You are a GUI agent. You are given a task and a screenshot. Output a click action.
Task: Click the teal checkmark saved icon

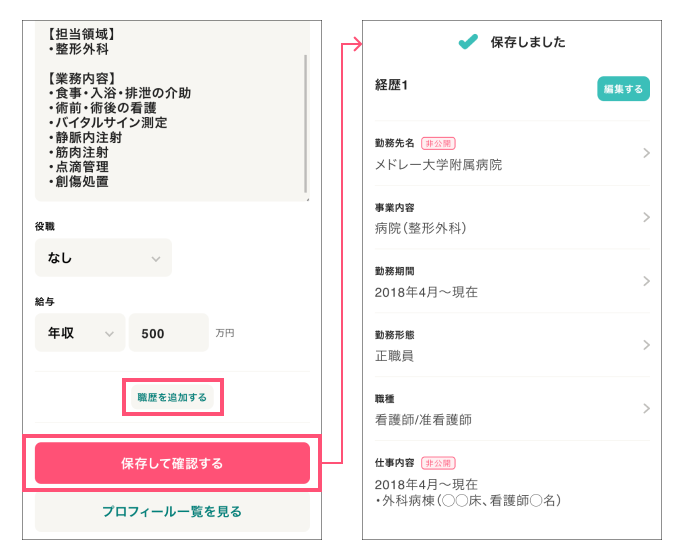tap(467, 42)
